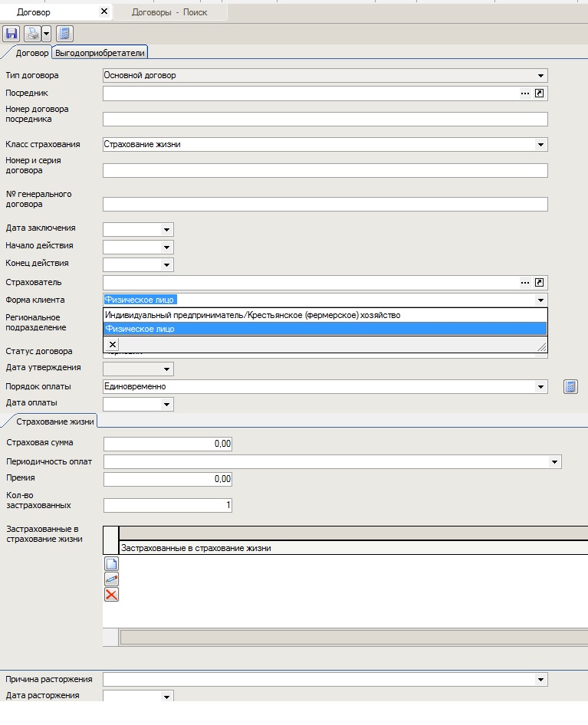Click the calculator icon in top toolbar
This screenshot has width=588, height=725.
click(x=64, y=34)
